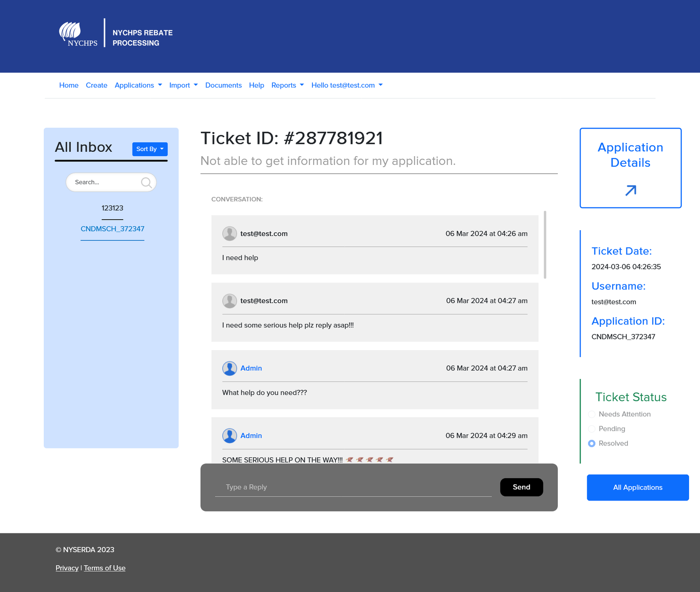This screenshot has height=592, width=700.
Task: Click the timestamp 06 Mar 2024 at 04:29 am
Action: coord(486,436)
